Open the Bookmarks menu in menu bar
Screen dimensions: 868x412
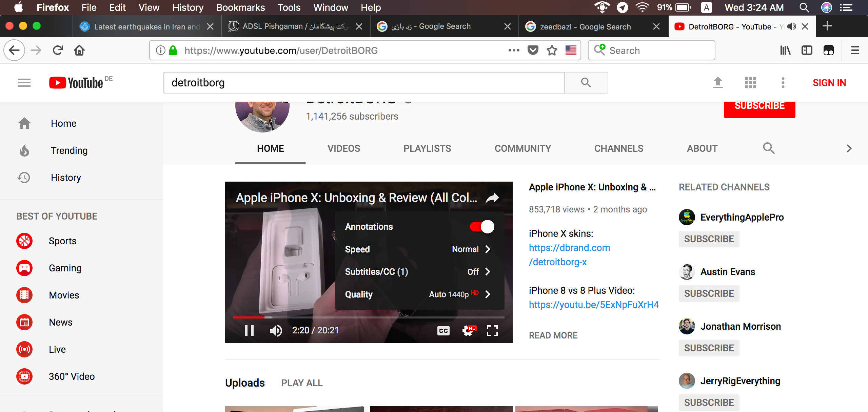(x=240, y=7)
